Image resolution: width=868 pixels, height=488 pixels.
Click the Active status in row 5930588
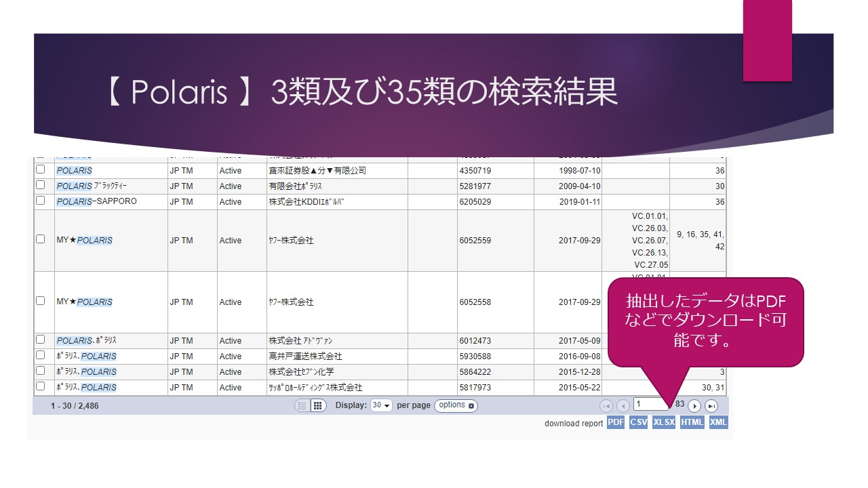(231, 357)
